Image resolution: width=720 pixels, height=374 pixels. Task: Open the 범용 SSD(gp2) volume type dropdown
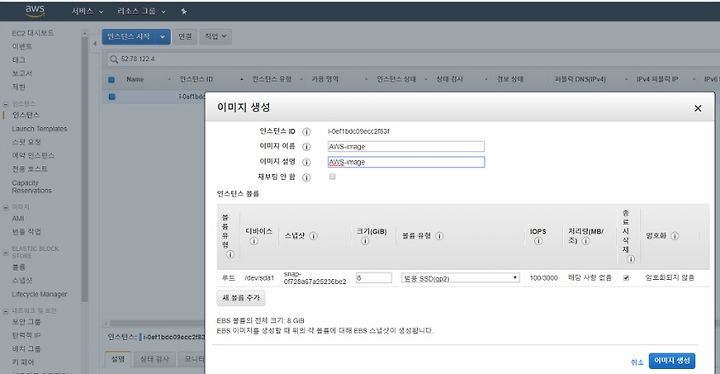click(x=461, y=278)
